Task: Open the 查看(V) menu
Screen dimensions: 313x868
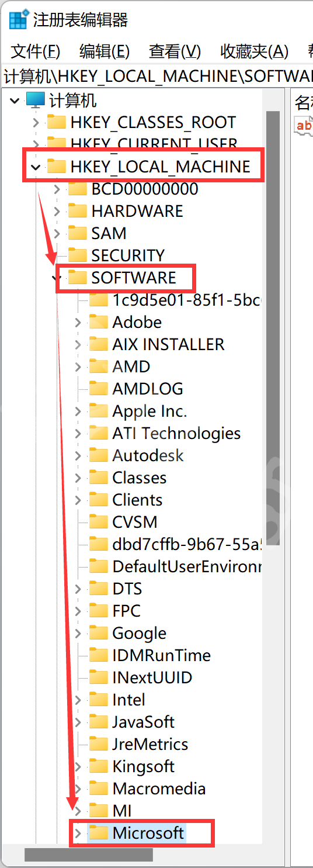Action: click(x=175, y=51)
